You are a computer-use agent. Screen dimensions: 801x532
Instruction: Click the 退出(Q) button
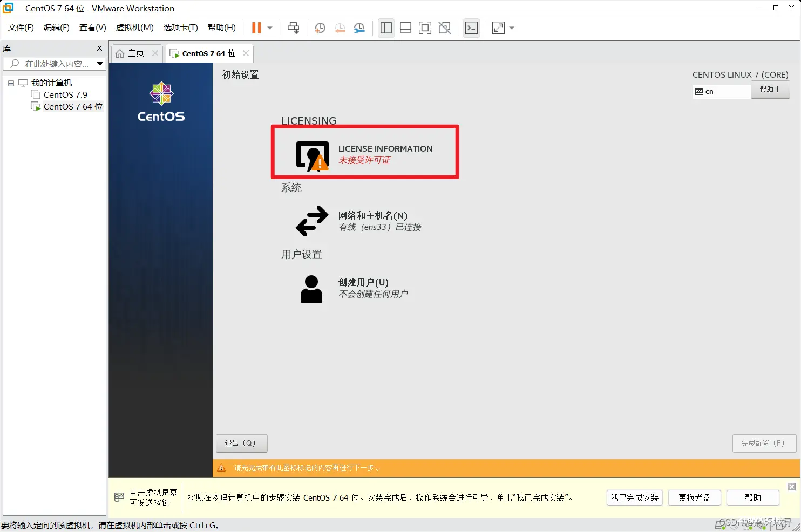tap(242, 444)
